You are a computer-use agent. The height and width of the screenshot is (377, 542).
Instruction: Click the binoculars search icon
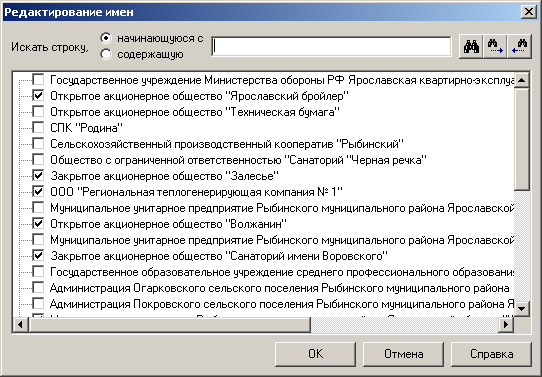(471, 47)
